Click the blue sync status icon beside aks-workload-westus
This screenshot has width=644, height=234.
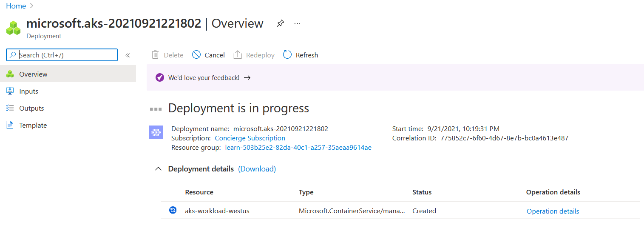click(173, 210)
